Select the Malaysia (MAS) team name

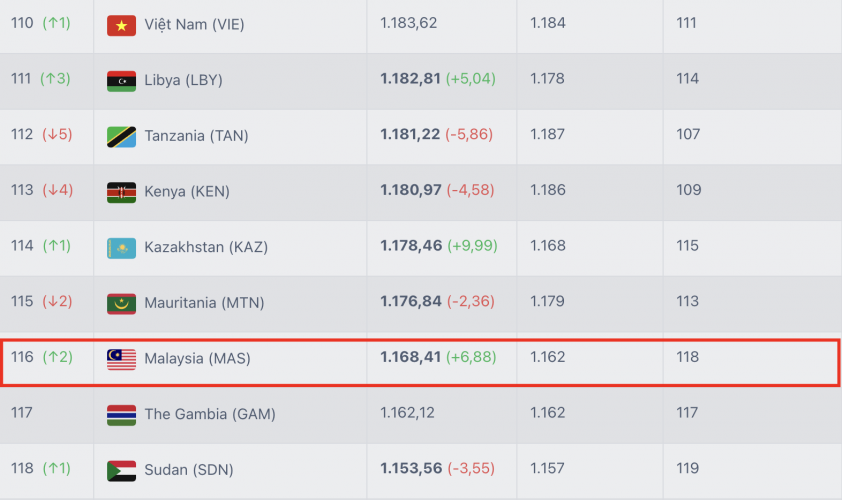tap(197, 359)
